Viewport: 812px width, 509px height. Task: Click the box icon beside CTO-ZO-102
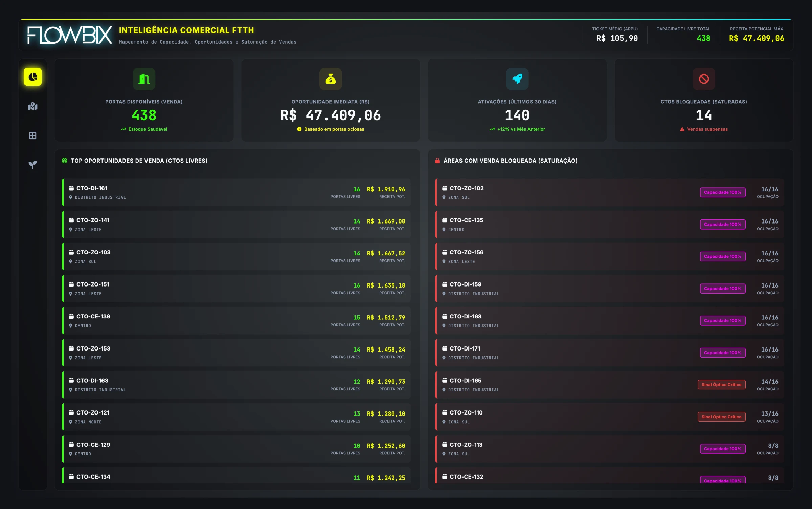(445, 188)
